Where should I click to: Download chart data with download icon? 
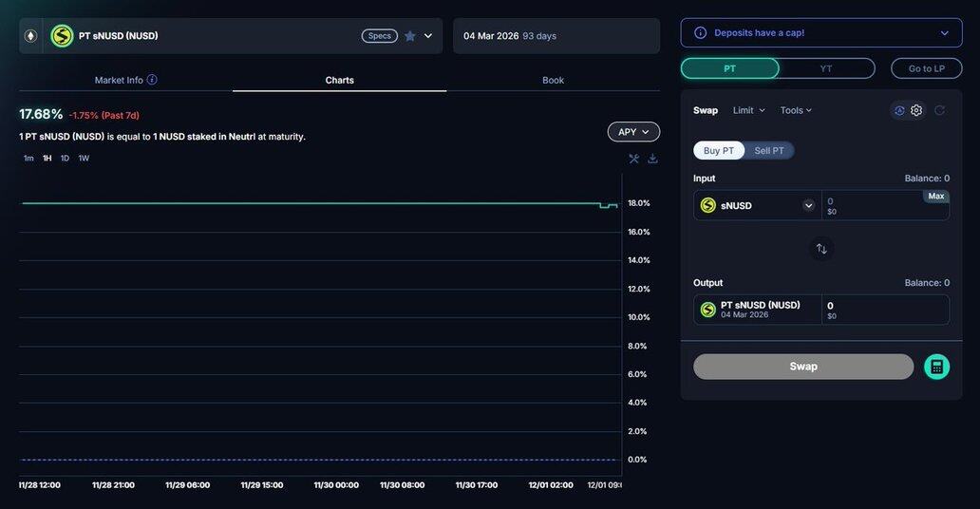point(652,159)
